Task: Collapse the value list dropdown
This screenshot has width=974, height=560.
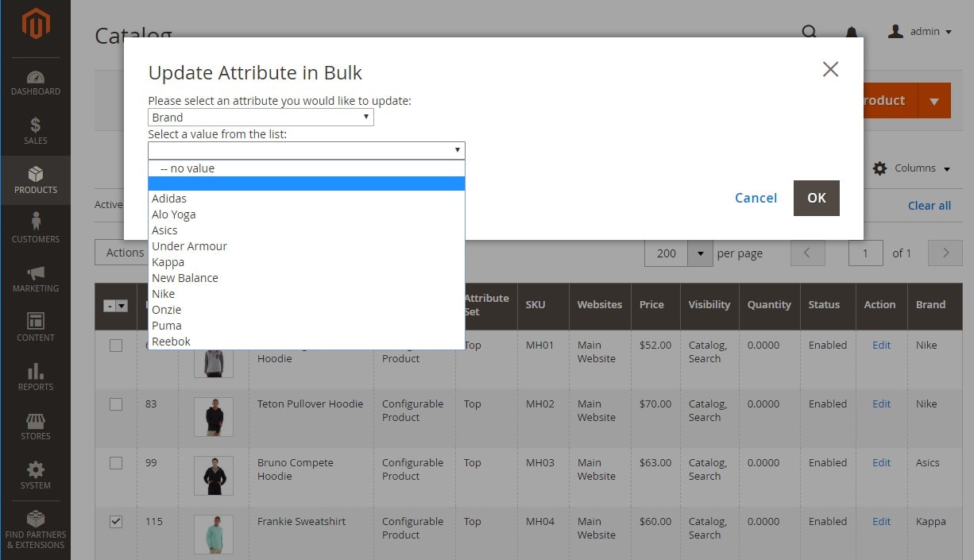Action: click(x=306, y=150)
